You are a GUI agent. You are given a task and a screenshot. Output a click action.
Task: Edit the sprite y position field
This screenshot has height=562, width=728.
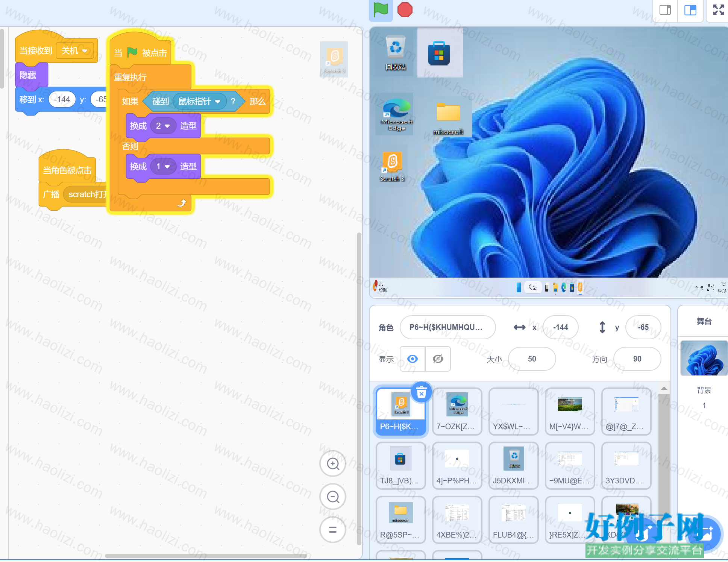pos(643,327)
